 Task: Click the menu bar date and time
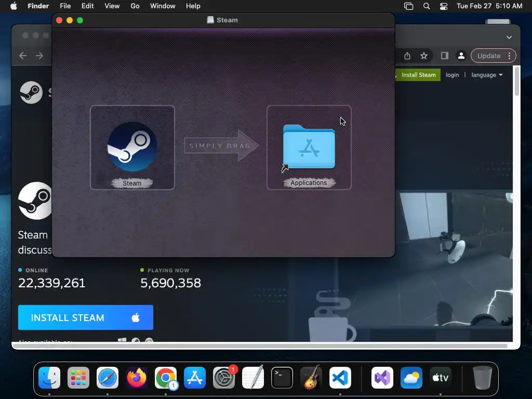point(489,6)
